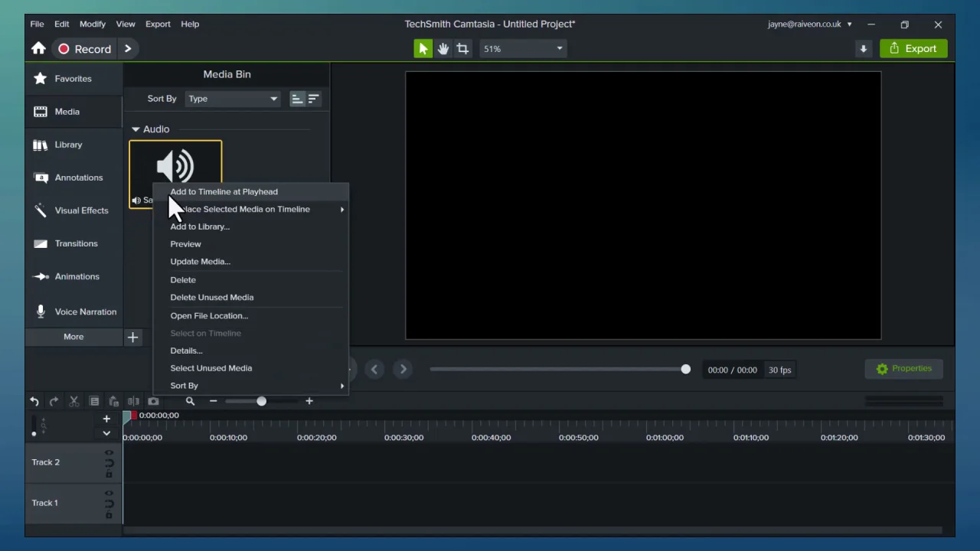Add a new track with plus button
Image resolution: width=980 pixels, height=551 pixels.
pyautogui.click(x=106, y=419)
